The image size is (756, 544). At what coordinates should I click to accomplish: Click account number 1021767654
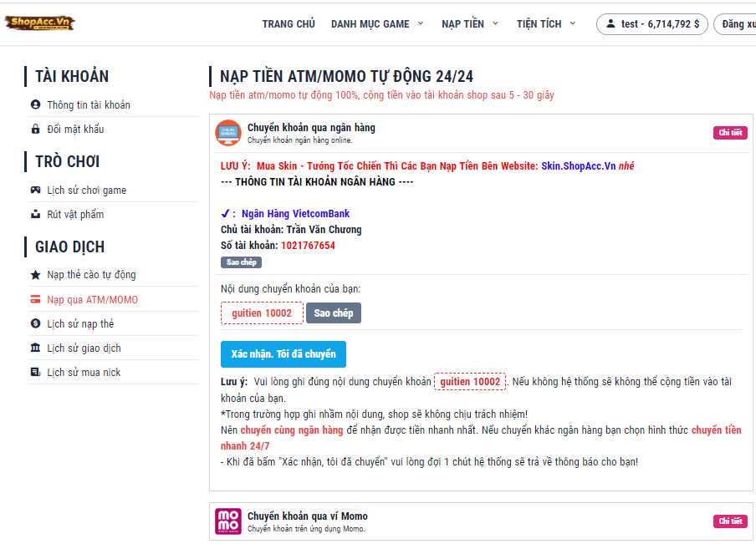click(308, 245)
